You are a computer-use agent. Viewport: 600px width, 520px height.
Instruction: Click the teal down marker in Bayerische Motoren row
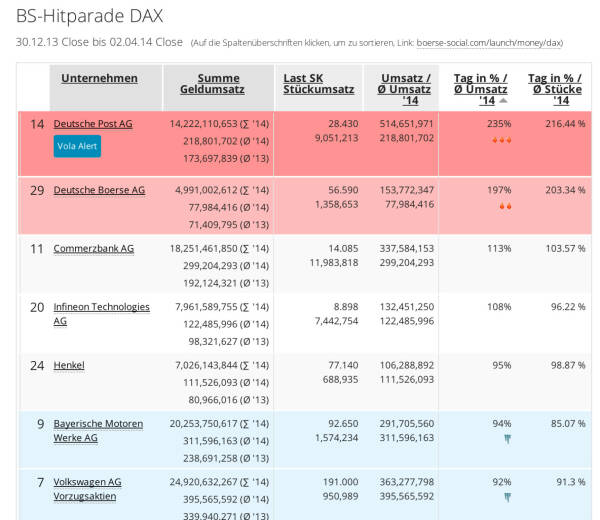tap(507, 439)
